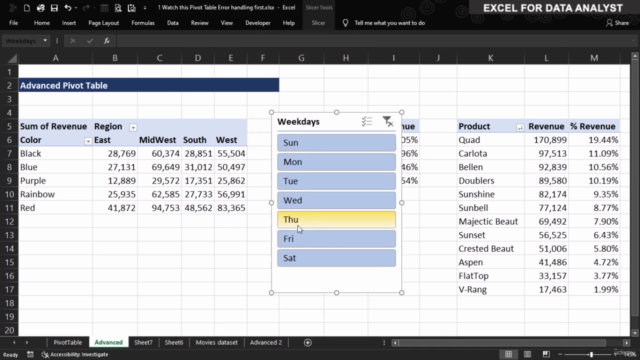Image resolution: width=640 pixels, height=360 pixels.
Task: Click the Share button
Action: (x=617, y=23)
